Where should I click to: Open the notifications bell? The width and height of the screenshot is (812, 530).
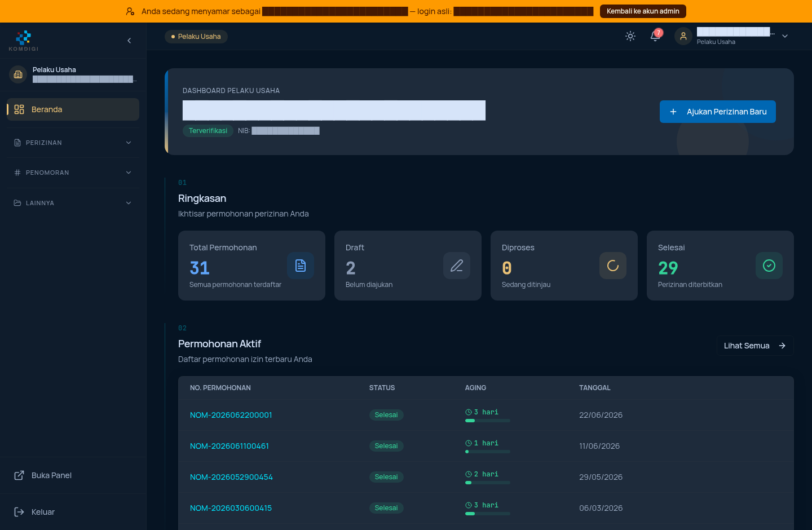click(x=655, y=36)
